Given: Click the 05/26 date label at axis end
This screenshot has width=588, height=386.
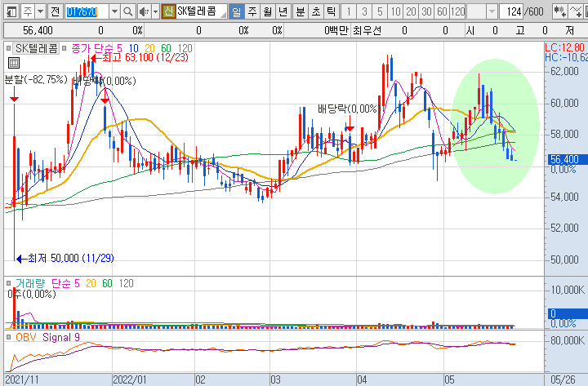Looking at the screenshot, I should (x=563, y=380).
